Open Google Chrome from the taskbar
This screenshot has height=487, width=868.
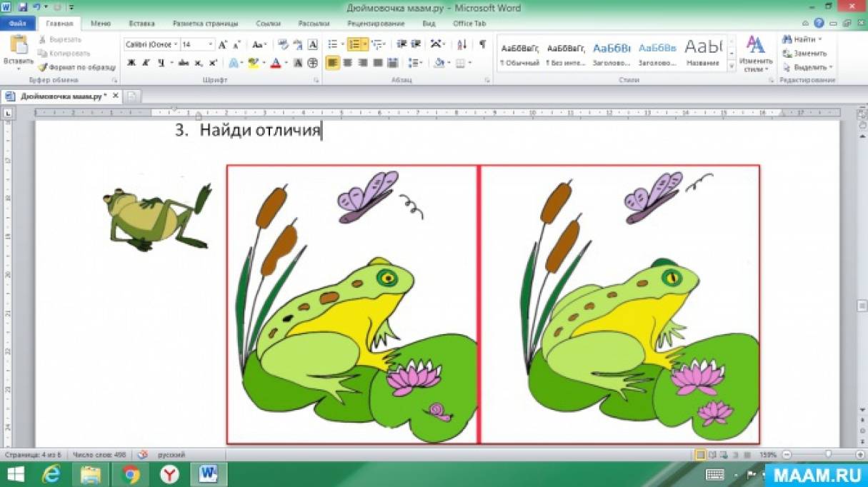point(130,474)
